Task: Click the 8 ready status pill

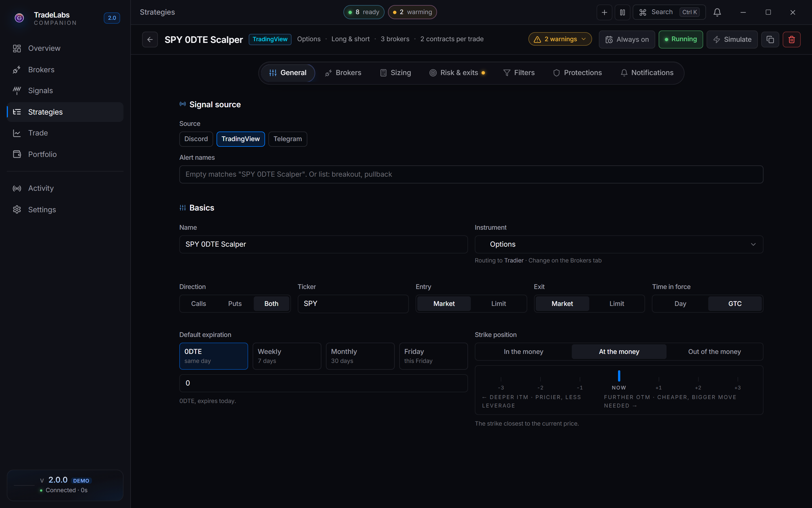Action: coord(364,12)
